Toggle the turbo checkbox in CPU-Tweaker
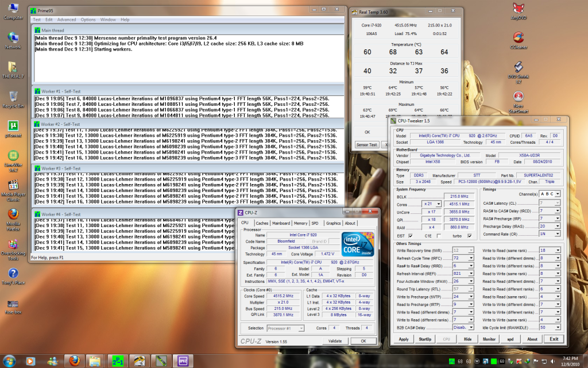The height and width of the screenshot is (368, 588). (x=470, y=236)
